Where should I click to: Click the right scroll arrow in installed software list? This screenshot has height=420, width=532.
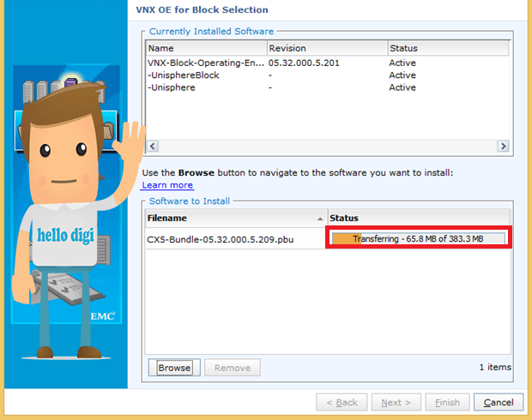tap(503, 146)
